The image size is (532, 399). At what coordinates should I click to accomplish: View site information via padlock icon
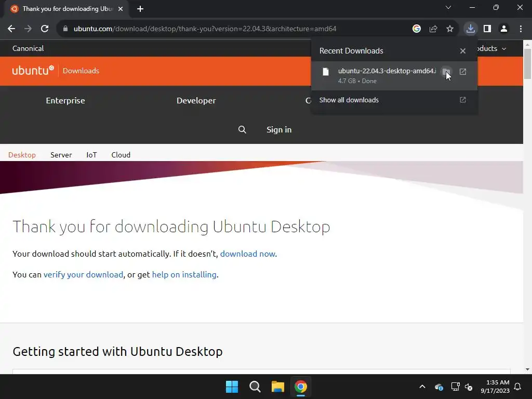point(65,29)
